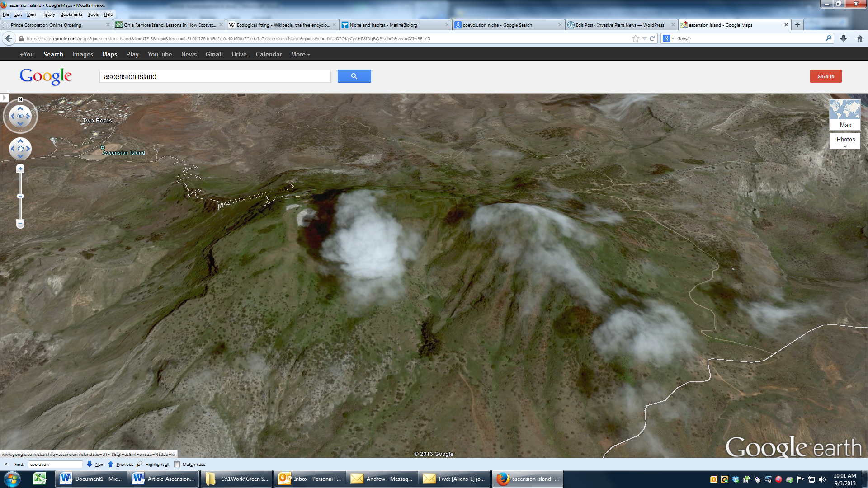Pan map right with hand control arrow

tap(28, 149)
